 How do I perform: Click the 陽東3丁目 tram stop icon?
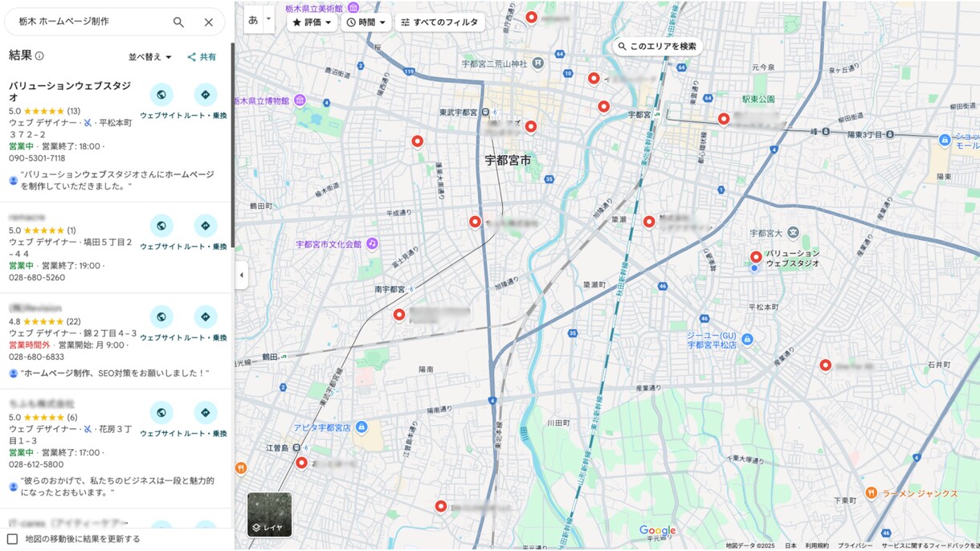click(890, 134)
